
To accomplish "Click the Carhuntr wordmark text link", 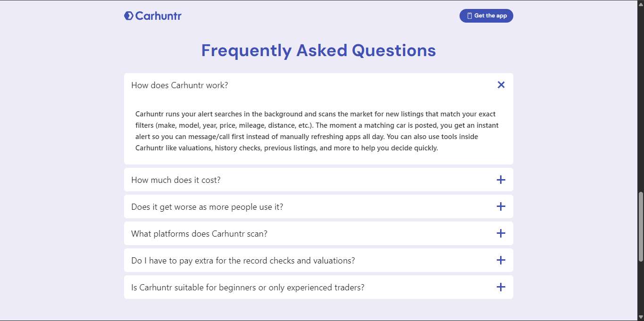I will click(159, 16).
